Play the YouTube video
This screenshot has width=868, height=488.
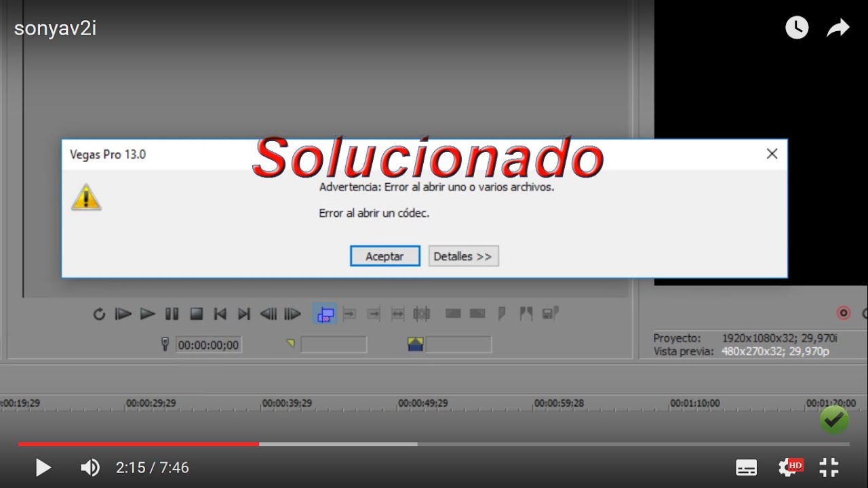click(x=43, y=468)
